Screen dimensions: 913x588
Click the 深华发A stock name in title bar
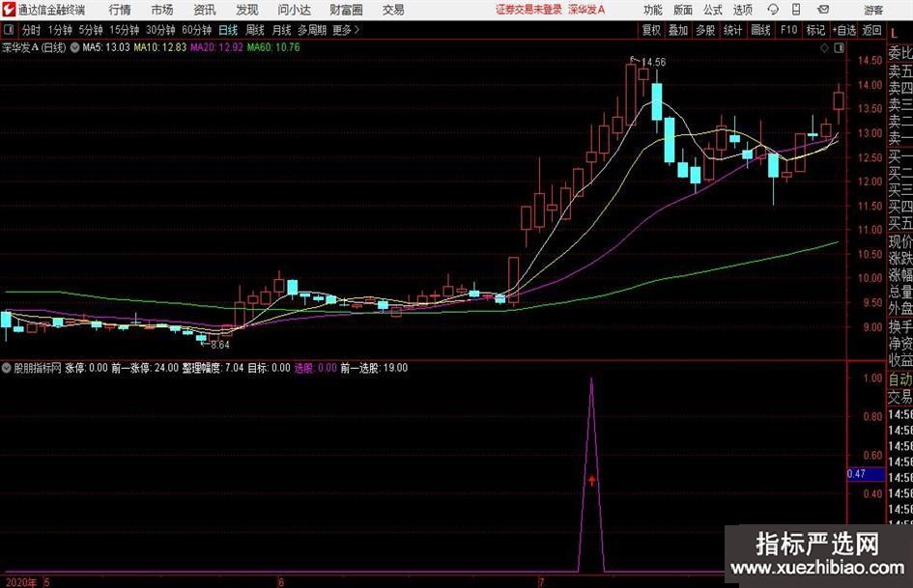click(587, 10)
